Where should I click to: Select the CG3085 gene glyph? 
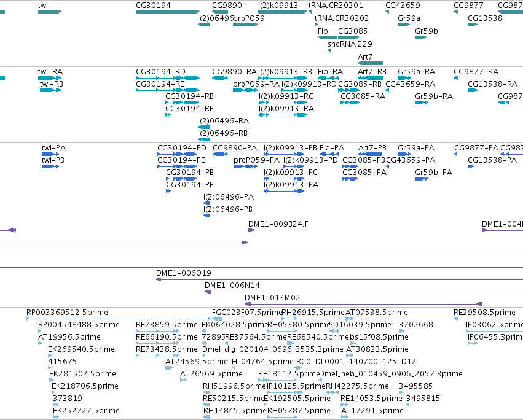[349, 37]
